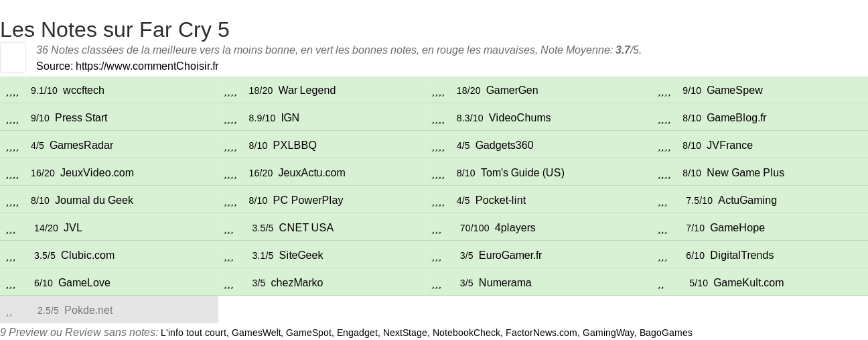Open the GameSpot preview link

[x=309, y=333]
